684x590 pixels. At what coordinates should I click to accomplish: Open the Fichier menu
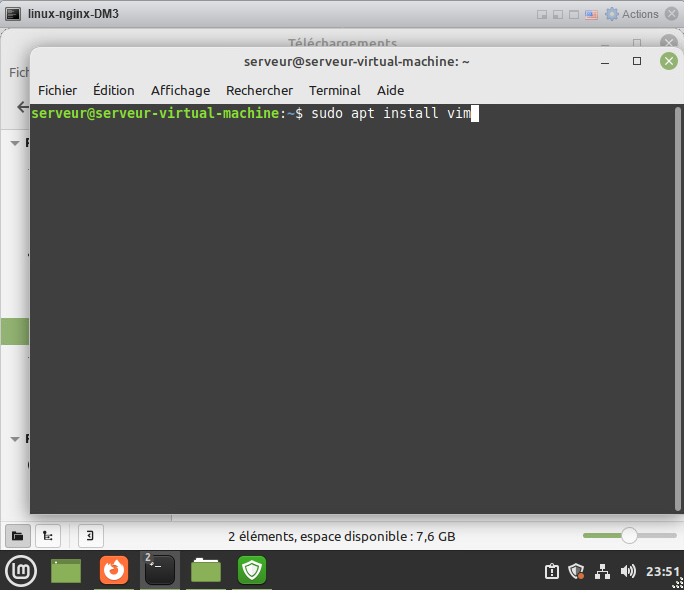[x=57, y=90]
